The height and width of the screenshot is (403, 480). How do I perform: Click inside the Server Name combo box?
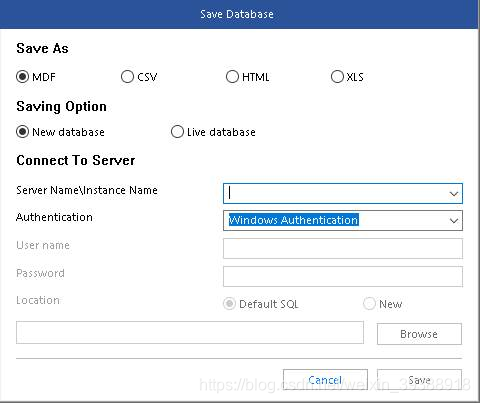(343, 193)
